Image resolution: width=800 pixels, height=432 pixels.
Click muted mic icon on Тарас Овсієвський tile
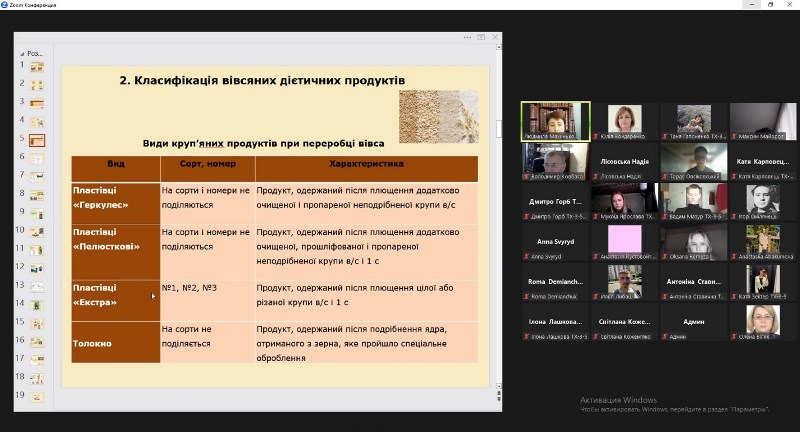(665, 176)
